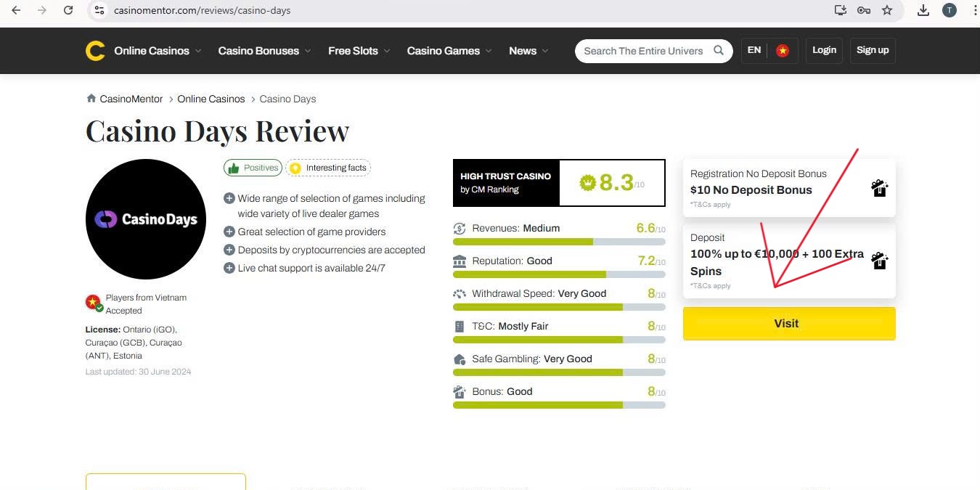This screenshot has height=490, width=980.
Task: Click the CasinoMentor yellow C logo
Action: coord(95,51)
